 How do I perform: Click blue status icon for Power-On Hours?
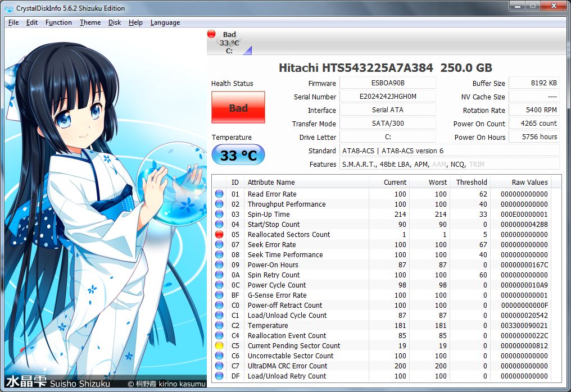click(219, 265)
